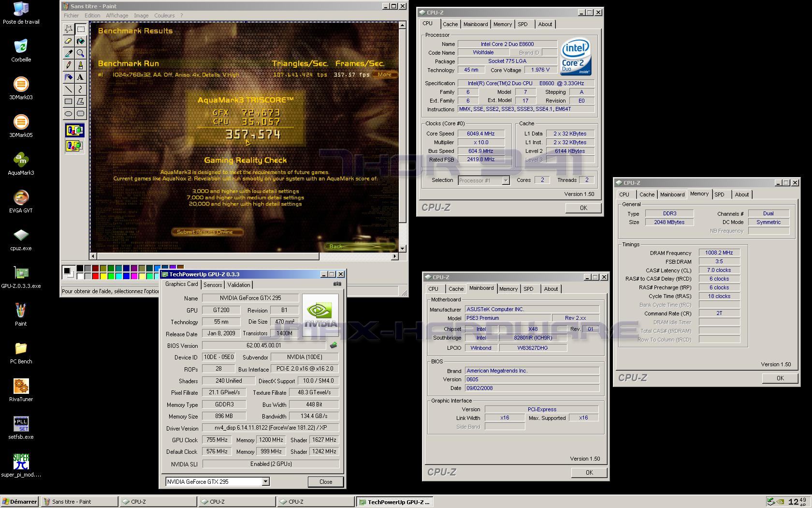Open the Edition menu in Paint
The height and width of the screenshot is (508, 812).
92,15
